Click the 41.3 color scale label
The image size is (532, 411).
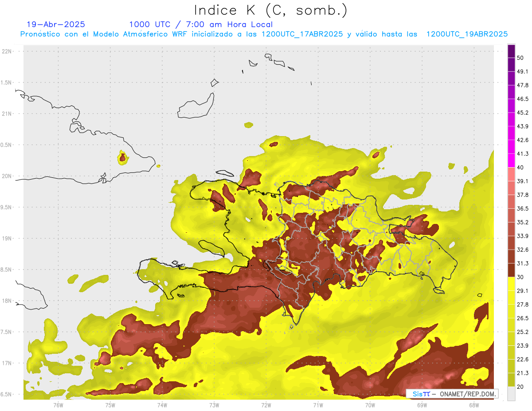tap(523, 154)
